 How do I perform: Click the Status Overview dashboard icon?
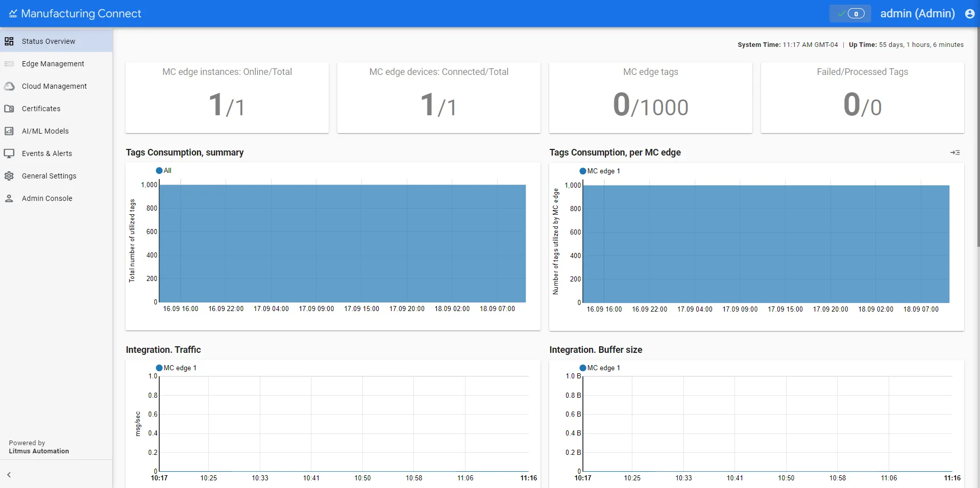click(x=9, y=41)
